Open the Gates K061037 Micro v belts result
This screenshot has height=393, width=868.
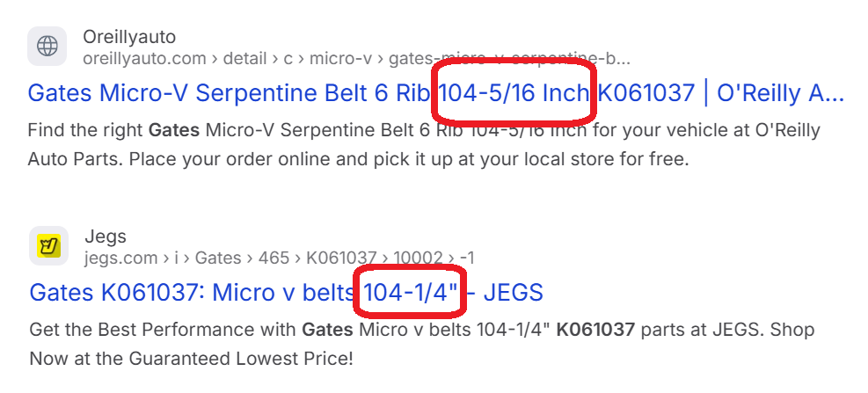(189, 292)
